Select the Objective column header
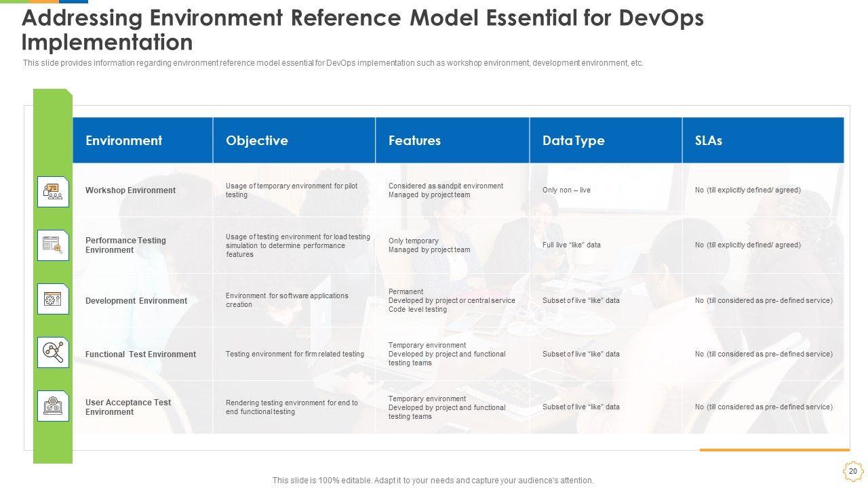This screenshot has height=488, width=868. [256, 140]
